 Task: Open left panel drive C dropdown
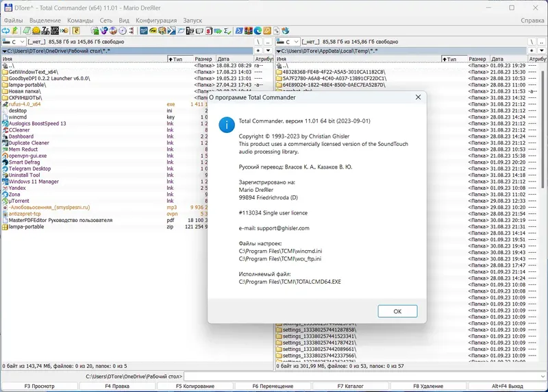(14, 42)
